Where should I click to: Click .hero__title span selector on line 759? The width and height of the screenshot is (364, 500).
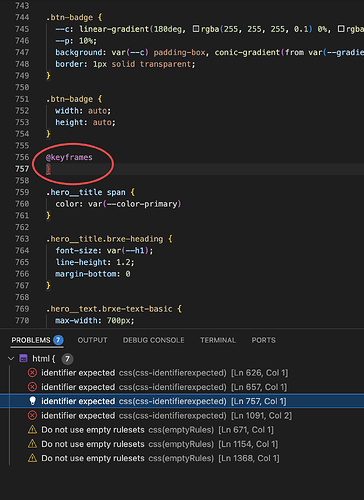click(x=86, y=192)
